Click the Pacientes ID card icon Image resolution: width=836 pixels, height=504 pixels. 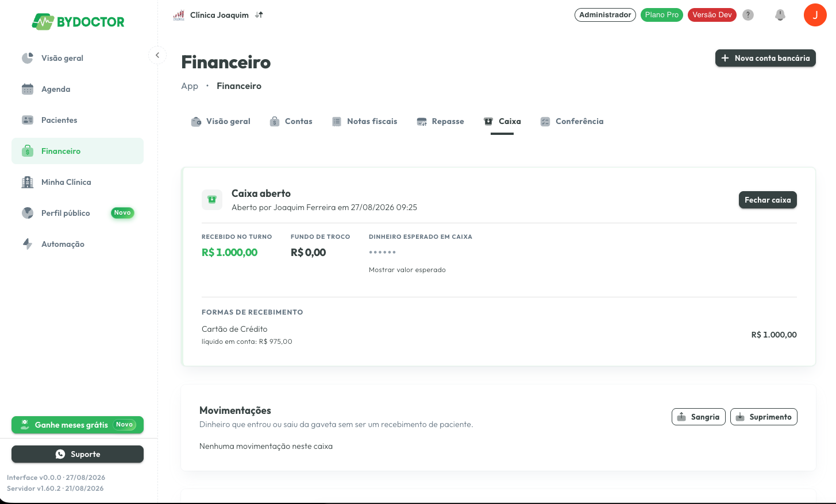28,120
